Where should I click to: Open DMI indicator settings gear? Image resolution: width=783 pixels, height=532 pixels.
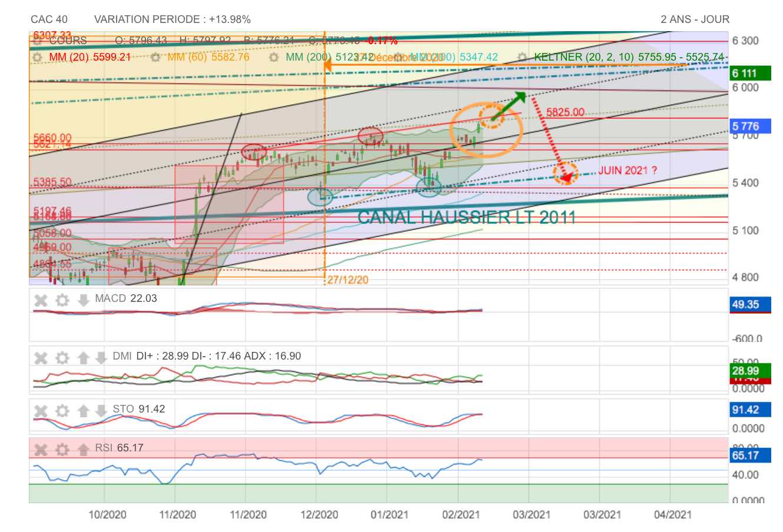click(62, 358)
